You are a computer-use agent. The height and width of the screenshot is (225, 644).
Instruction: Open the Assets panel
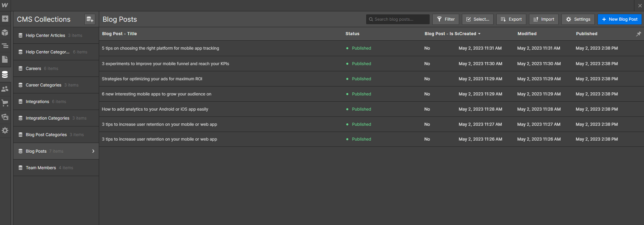pos(5,117)
